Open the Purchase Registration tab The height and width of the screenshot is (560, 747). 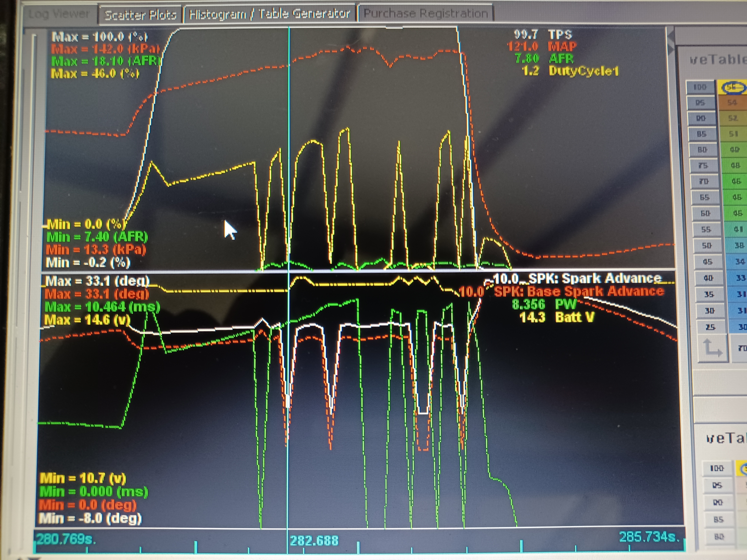click(x=425, y=14)
